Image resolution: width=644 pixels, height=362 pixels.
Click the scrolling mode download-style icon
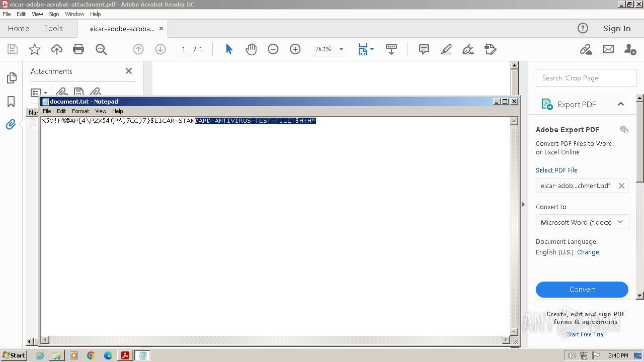391,49
